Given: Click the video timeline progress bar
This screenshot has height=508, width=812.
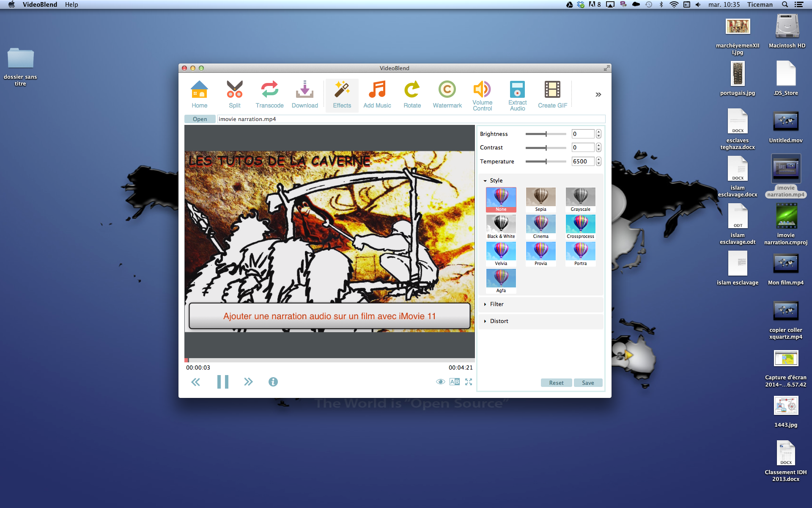Looking at the screenshot, I should pyautogui.click(x=329, y=360).
